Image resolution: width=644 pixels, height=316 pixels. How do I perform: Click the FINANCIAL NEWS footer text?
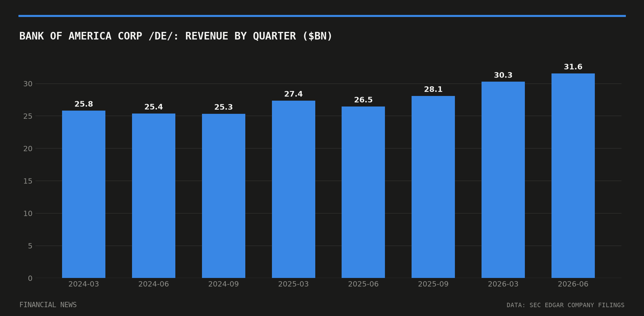(x=48, y=305)
